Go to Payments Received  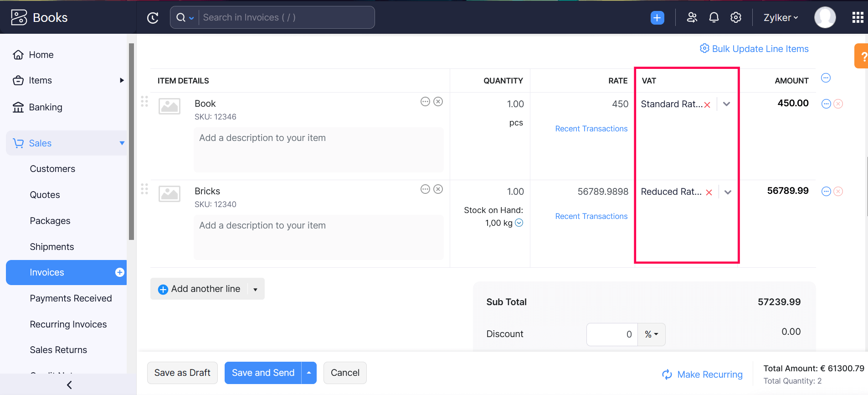[71, 298]
